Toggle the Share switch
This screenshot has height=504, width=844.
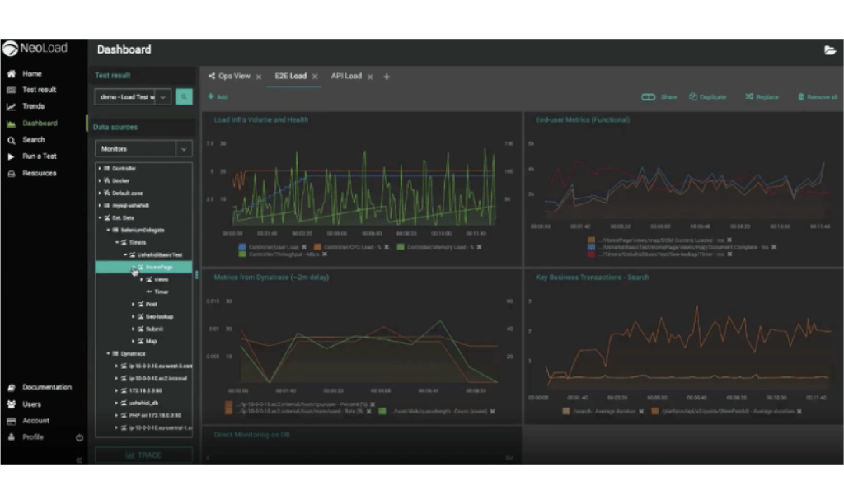[x=649, y=97]
